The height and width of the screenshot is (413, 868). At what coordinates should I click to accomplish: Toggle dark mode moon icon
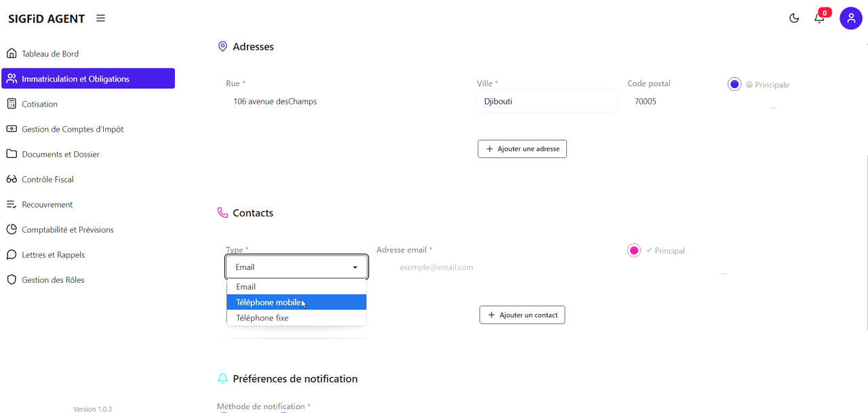pos(794,18)
